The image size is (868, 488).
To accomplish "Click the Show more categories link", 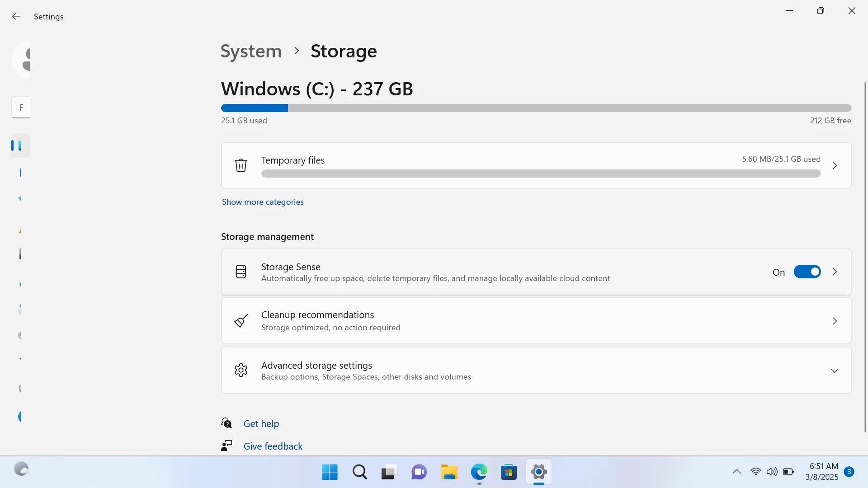I will pos(262,202).
